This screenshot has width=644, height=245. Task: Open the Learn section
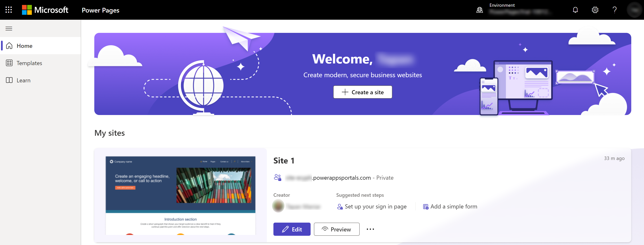tap(23, 80)
